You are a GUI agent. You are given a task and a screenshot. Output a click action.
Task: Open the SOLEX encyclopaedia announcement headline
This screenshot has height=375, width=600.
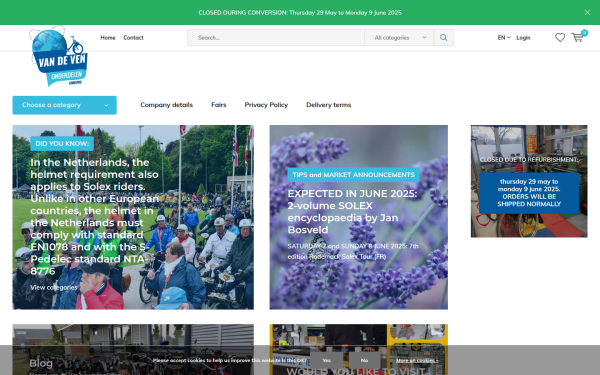[x=352, y=212]
